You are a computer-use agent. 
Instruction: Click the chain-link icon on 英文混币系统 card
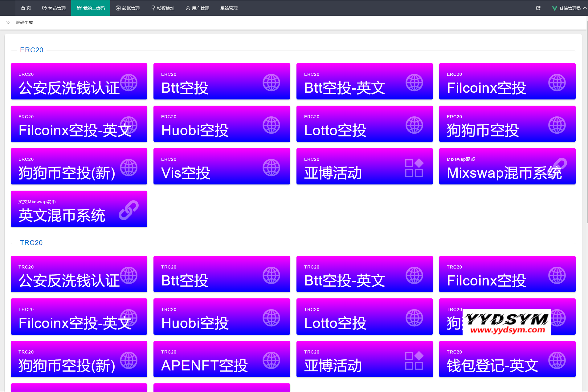click(x=129, y=210)
